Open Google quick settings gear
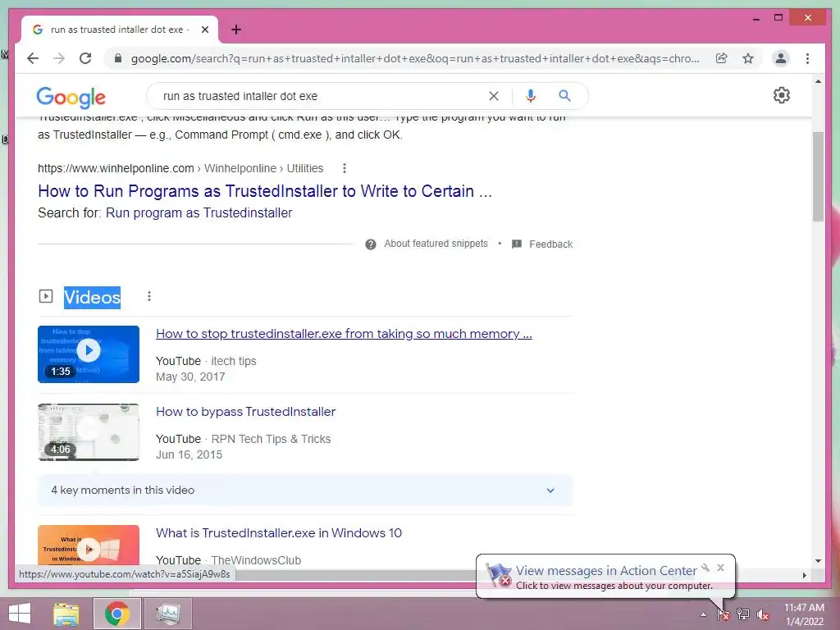Image resolution: width=840 pixels, height=630 pixels. tap(781, 95)
